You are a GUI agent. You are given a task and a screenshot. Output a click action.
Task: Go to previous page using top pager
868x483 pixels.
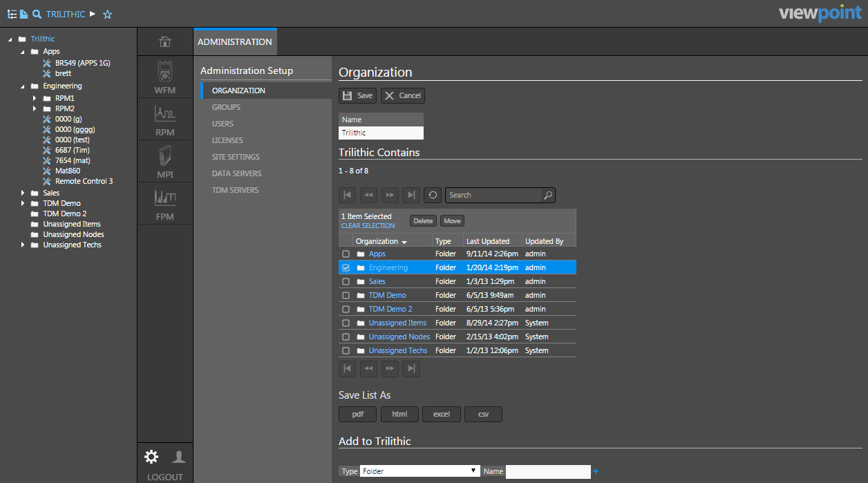(369, 195)
